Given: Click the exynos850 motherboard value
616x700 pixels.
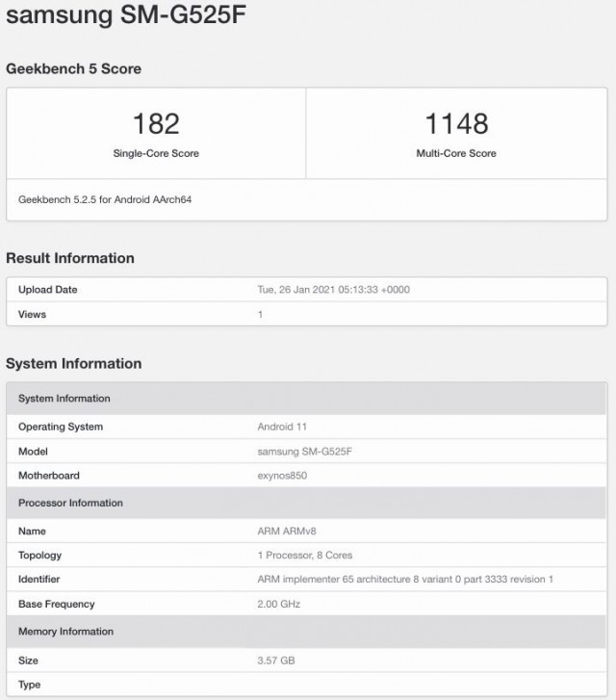Looking at the screenshot, I should (282, 476).
